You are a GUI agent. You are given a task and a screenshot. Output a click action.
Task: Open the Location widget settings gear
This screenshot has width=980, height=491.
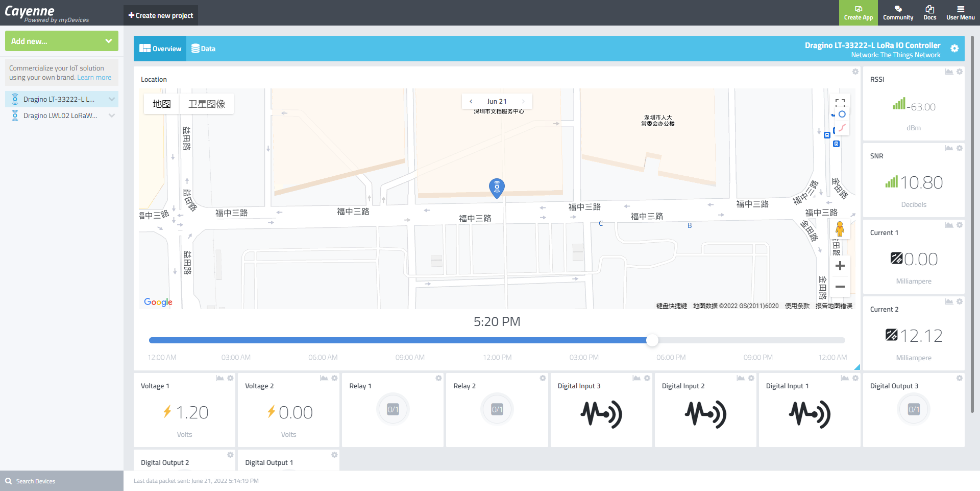[x=855, y=72]
